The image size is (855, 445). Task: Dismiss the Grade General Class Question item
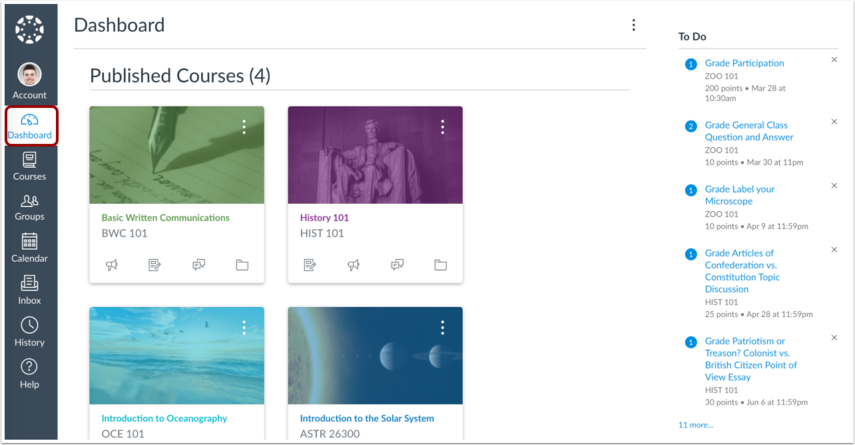834,122
